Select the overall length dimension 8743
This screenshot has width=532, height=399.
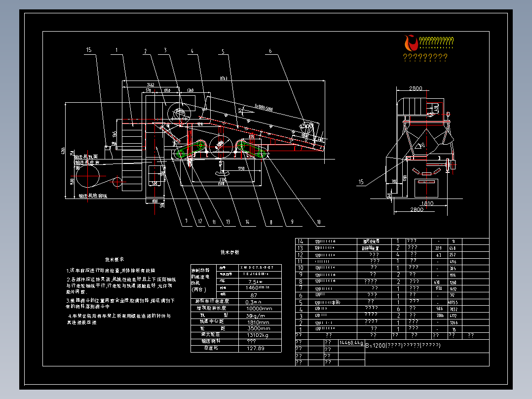(x=224, y=79)
